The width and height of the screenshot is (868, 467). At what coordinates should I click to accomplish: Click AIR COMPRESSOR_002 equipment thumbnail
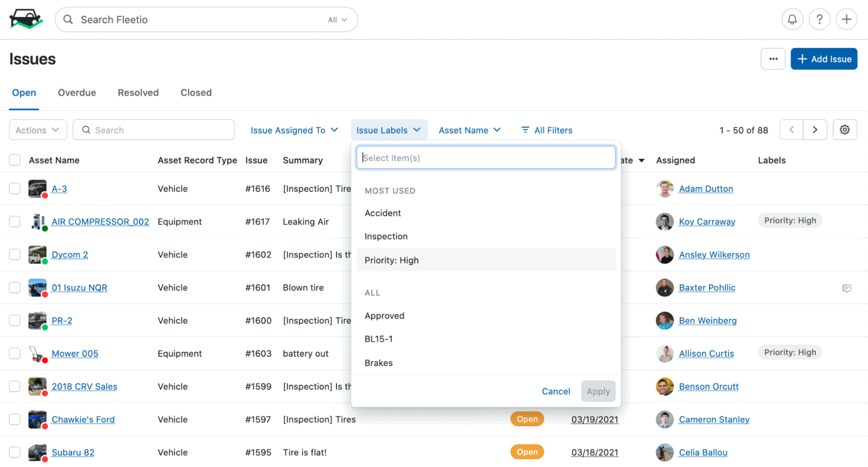[37, 222]
